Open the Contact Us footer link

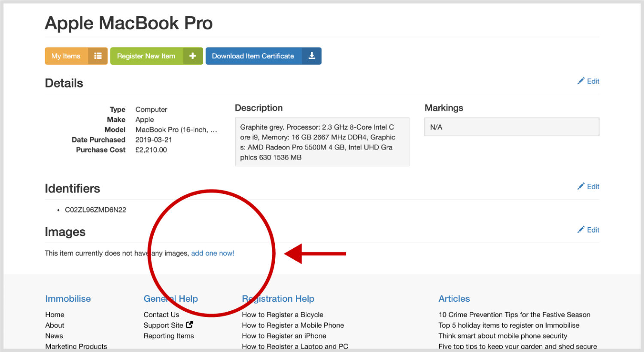click(x=161, y=315)
